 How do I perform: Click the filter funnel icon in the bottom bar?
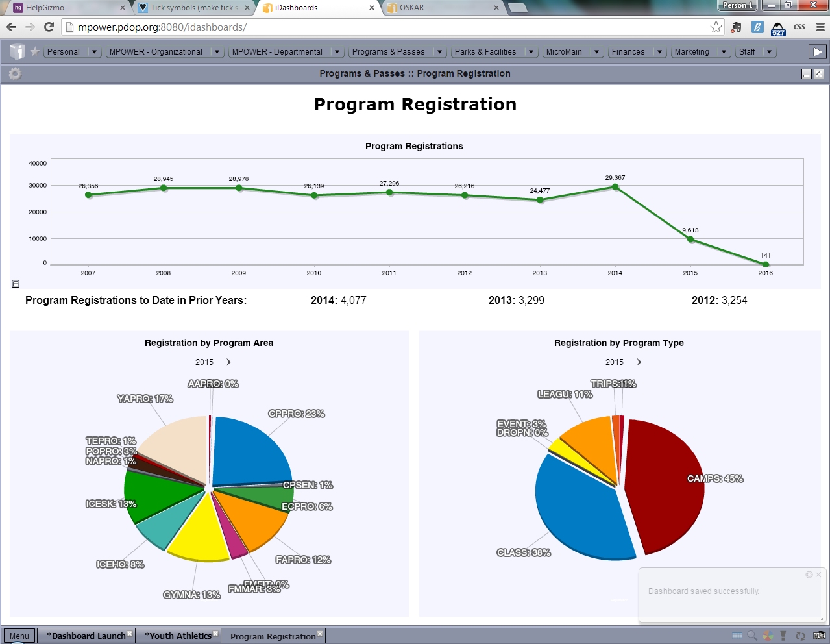tap(783, 636)
